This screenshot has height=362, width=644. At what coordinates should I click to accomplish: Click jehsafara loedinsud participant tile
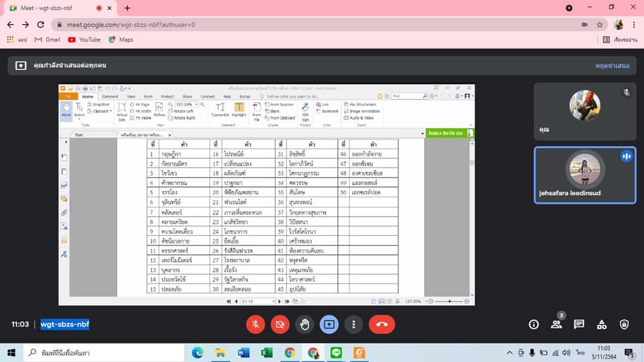(x=585, y=175)
